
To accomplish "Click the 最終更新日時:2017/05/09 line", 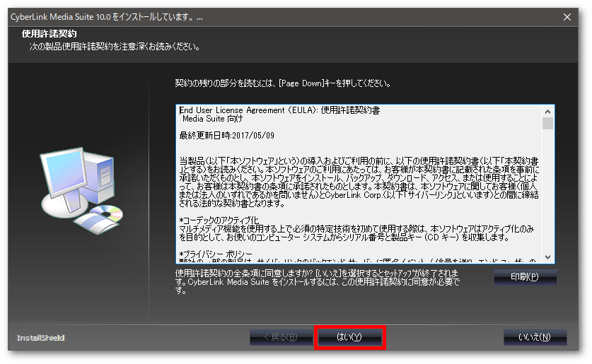I will 226,136.
